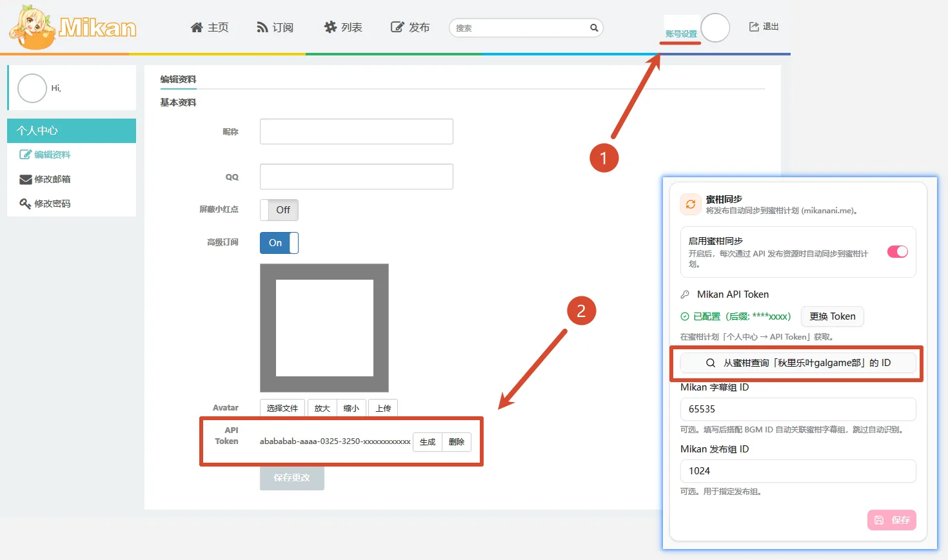Image resolution: width=948 pixels, height=560 pixels.
Task: Open 编辑资料 in sidebar
Action: (45, 155)
